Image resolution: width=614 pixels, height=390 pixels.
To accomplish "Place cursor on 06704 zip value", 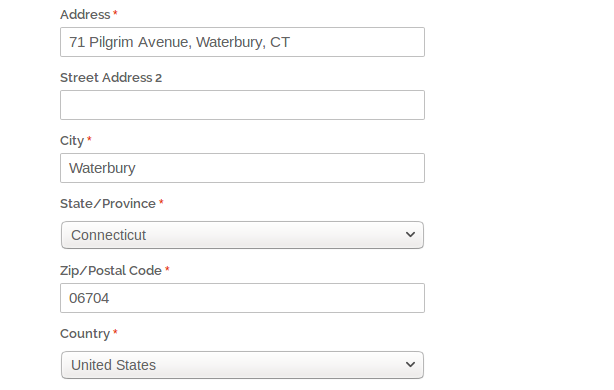I will pos(89,298).
